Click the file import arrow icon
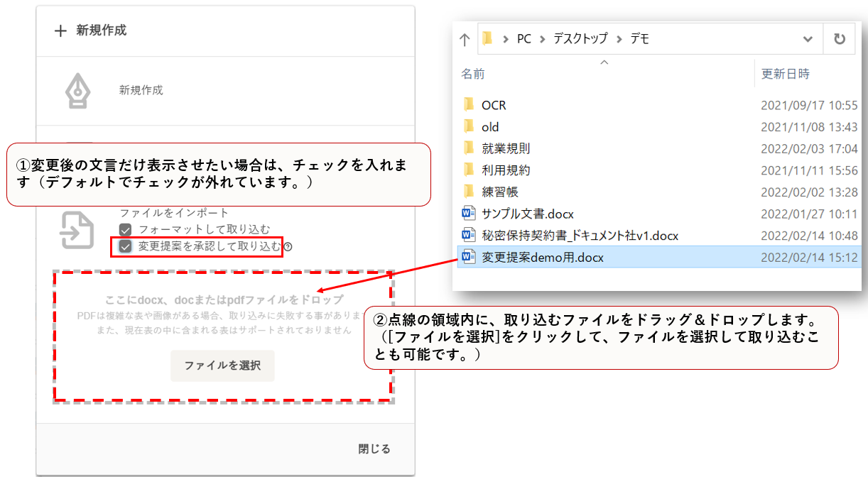 (x=77, y=229)
